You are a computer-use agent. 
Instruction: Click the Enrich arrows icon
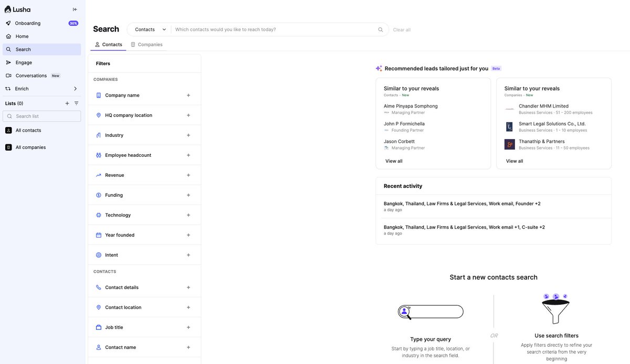click(8, 89)
